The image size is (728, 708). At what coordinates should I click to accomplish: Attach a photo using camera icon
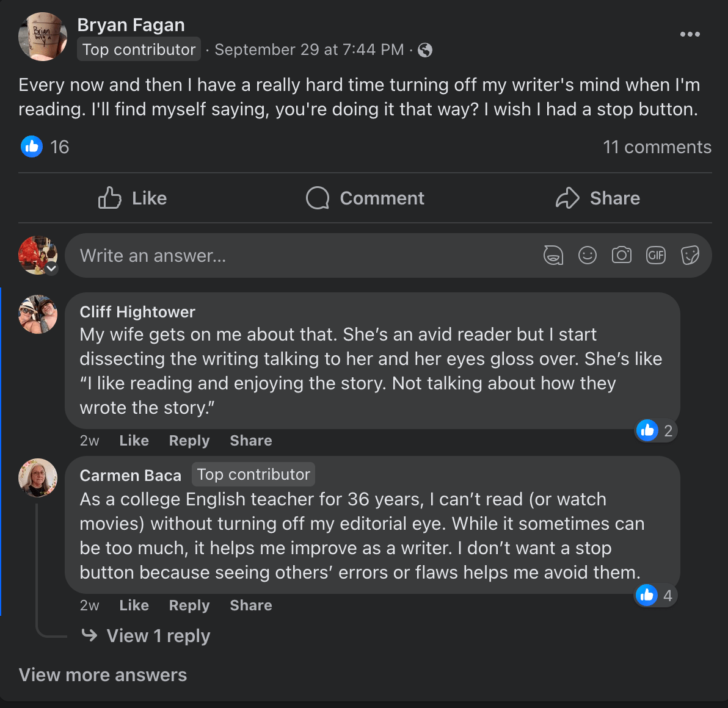(622, 255)
